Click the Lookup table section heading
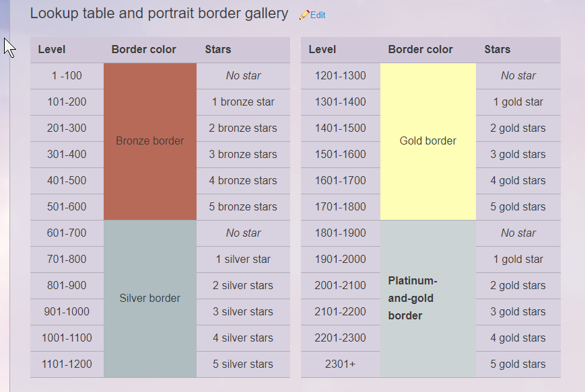This screenshot has height=392, width=585. coord(159,13)
